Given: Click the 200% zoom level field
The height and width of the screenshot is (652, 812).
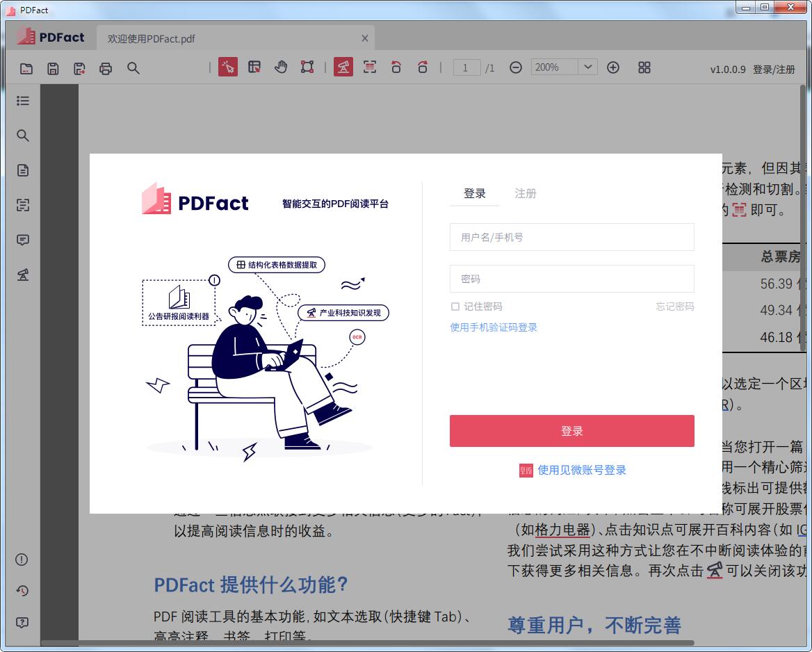Looking at the screenshot, I should [554, 67].
